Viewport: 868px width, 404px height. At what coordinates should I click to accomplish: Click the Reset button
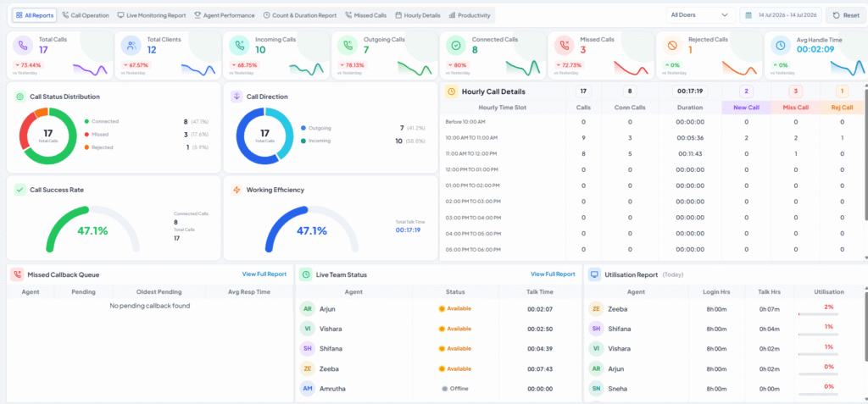[x=845, y=15]
